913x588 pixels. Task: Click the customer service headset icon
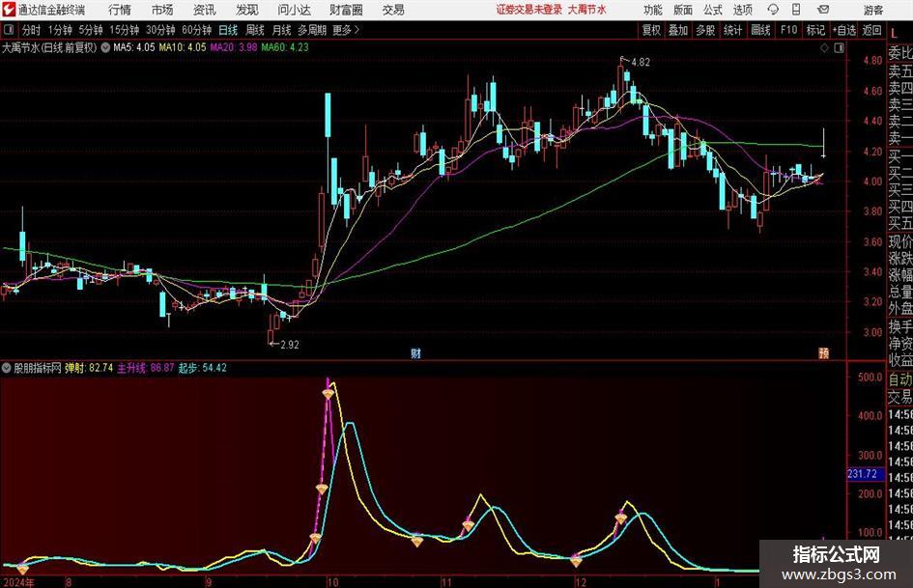pyautogui.click(x=773, y=10)
